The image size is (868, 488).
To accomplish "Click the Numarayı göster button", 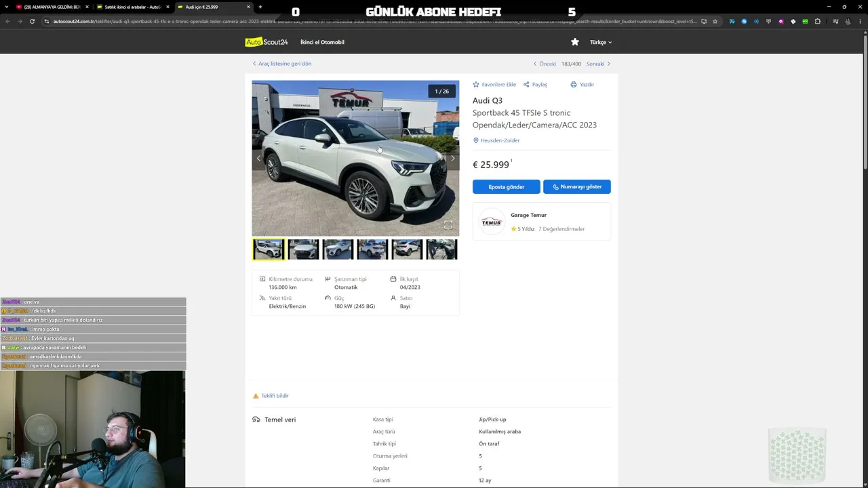I will 577,186.
